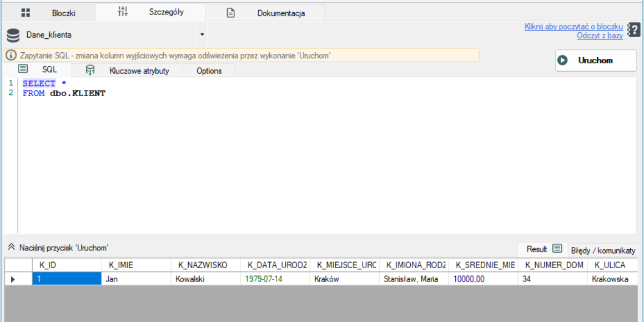View the Błędy / komunikaty tab
The image size is (644, 322).
point(603,250)
